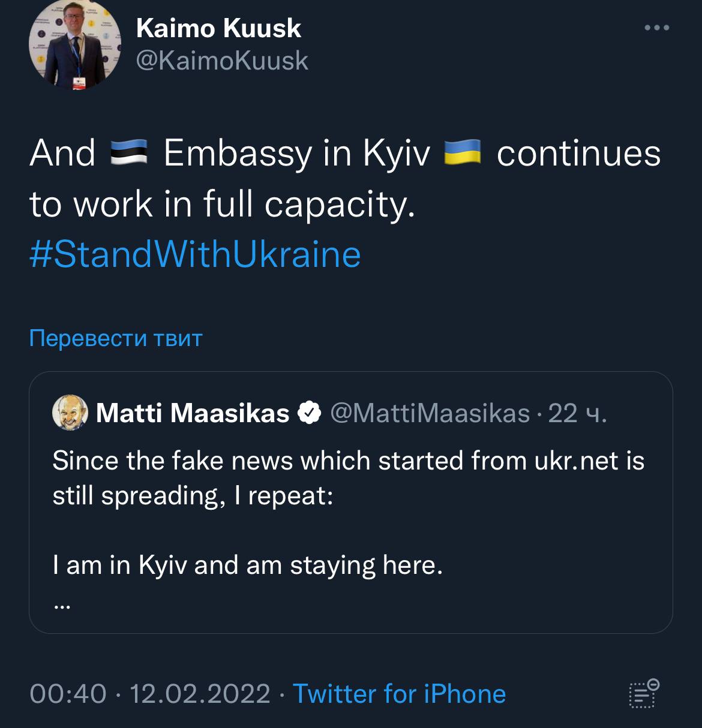Open the @MattiMaasikas handle

tap(430, 413)
